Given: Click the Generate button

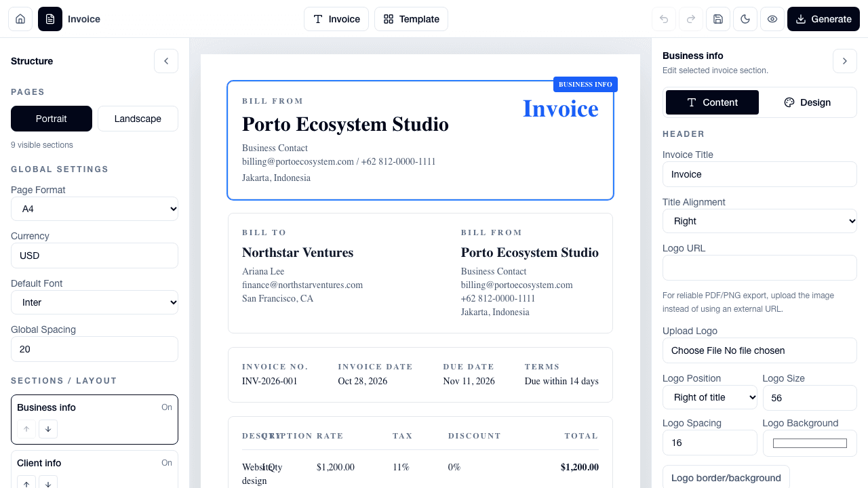Looking at the screenshot, I should 823,19.
